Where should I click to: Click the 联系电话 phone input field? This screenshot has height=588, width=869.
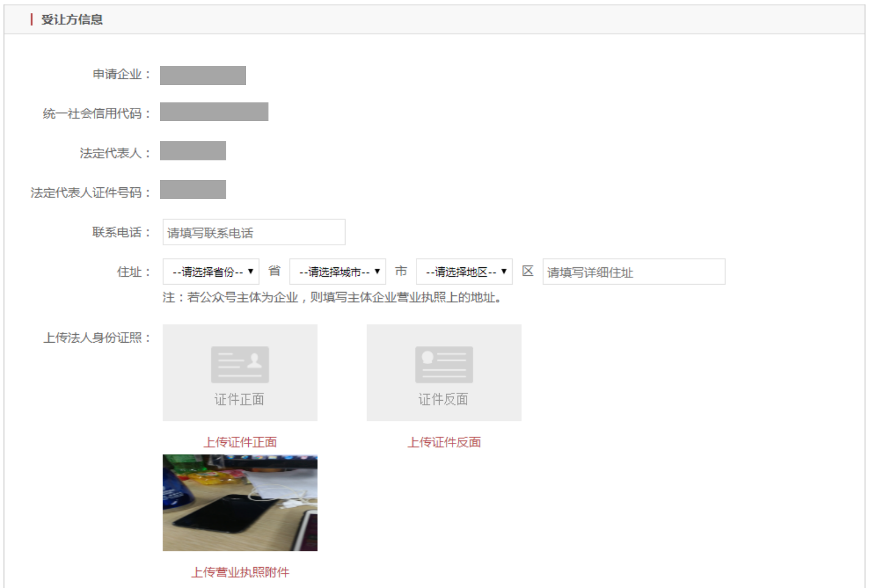pyautogui.click(x=254, y=232)
